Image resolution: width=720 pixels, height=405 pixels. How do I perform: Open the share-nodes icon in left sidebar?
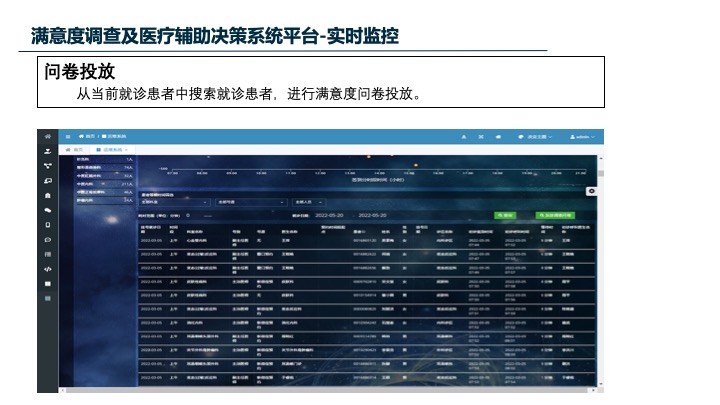[48, 166]
